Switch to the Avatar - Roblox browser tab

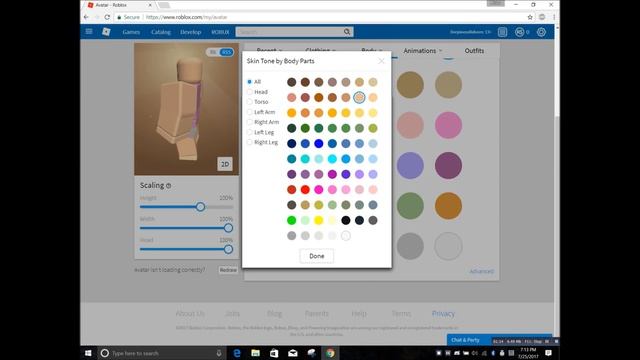[118, 5]
